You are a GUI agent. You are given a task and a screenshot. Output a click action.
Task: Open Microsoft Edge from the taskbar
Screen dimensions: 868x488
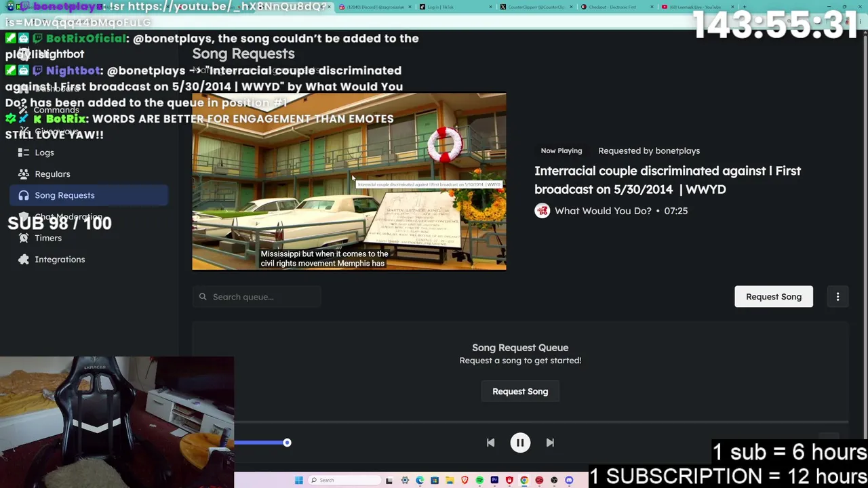[420, 481]
